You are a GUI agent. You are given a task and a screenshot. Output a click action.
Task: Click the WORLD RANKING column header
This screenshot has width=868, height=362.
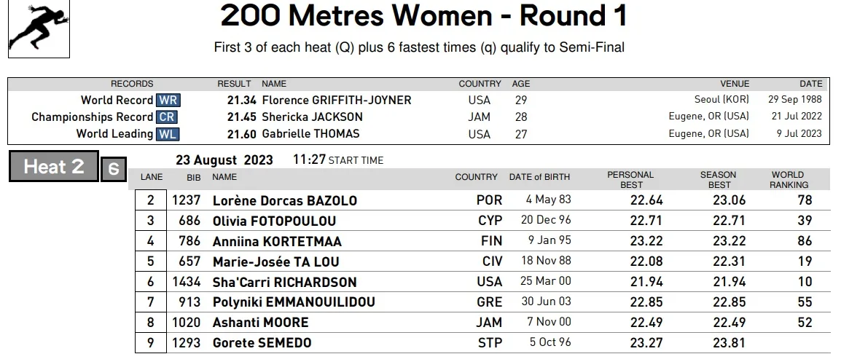point(789,180)
